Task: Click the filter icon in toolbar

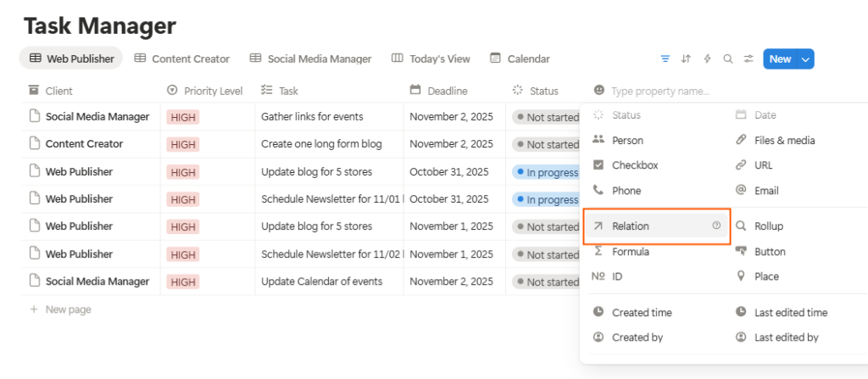Action: [x=665, y=59]
